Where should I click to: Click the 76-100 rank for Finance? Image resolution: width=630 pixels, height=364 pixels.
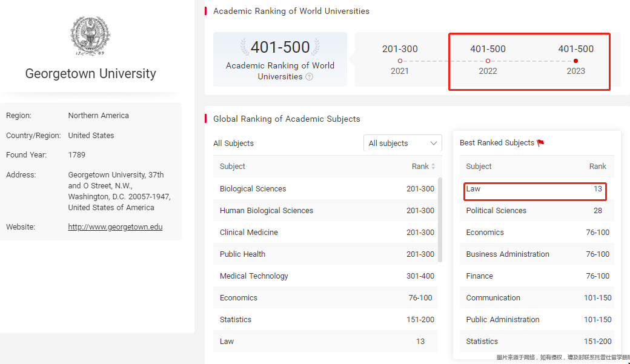click(x=598, y=276)
